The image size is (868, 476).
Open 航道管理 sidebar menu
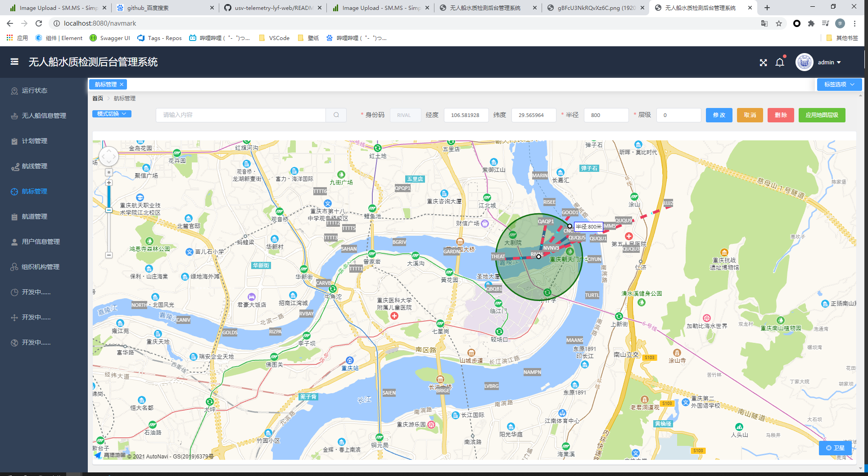point(44,216)
